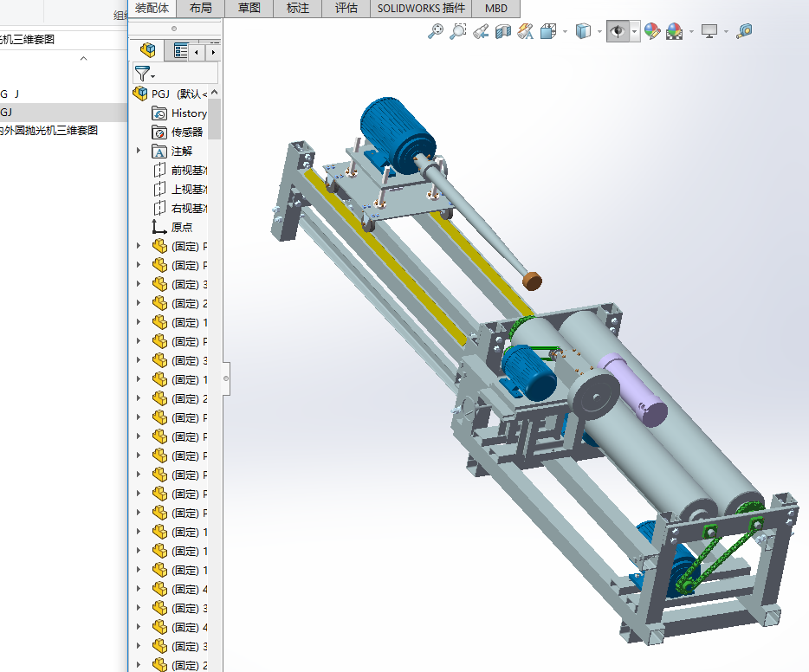
Task: Open the Hide/Show Items dropdown arrow
Action: [x=635, y=32]
